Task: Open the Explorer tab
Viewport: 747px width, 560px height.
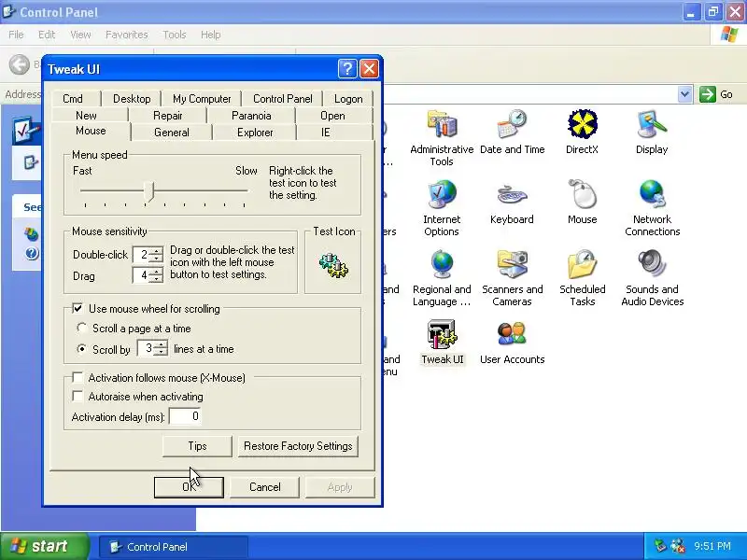Action: coord(255,133)
